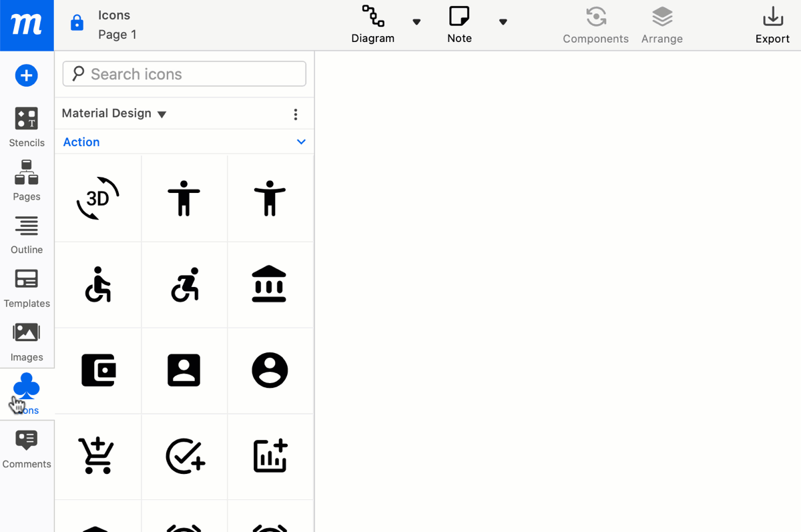Viewport: 801px width, 532px height.
Task: Select the 3D rotation icon
Action: tap(97, 198)
